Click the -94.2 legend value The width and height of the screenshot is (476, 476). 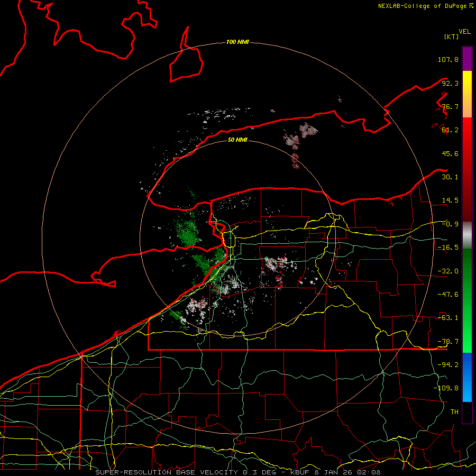pos(448,365)
